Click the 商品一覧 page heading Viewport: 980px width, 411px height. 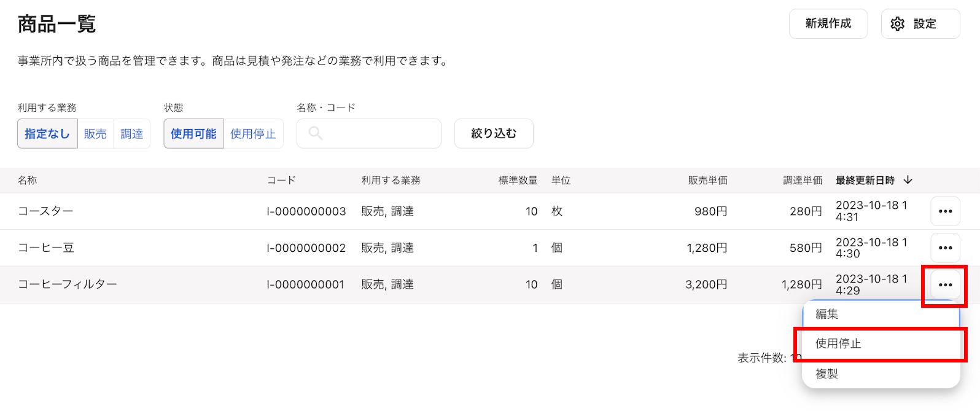(x=56, y=24)
